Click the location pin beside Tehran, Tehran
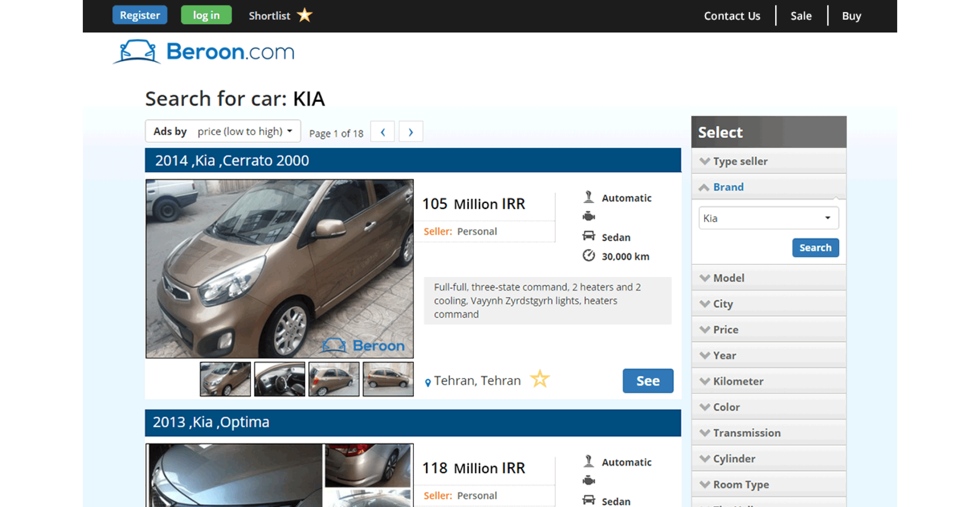Viewport: 980px width, 507px height. 428,383
